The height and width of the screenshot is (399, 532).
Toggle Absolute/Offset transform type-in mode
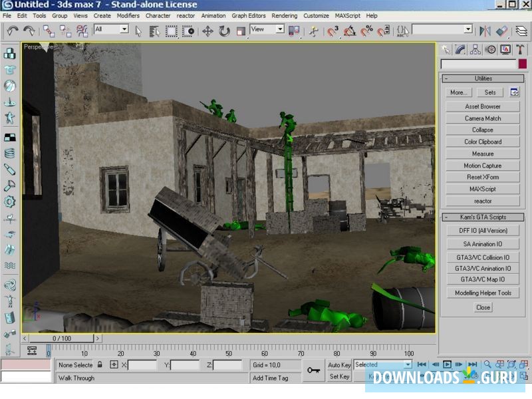point(114,364)
